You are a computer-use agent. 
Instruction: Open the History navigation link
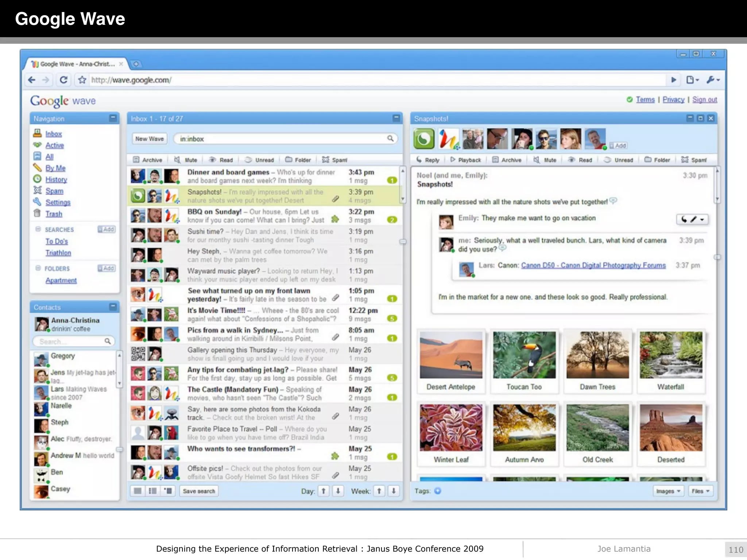click(56, 179)
